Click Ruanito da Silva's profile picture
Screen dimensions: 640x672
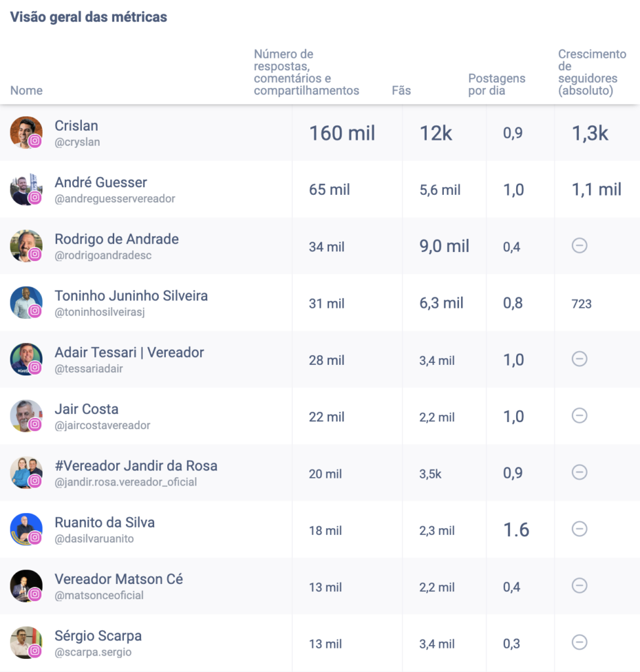[x=26, y=529]
